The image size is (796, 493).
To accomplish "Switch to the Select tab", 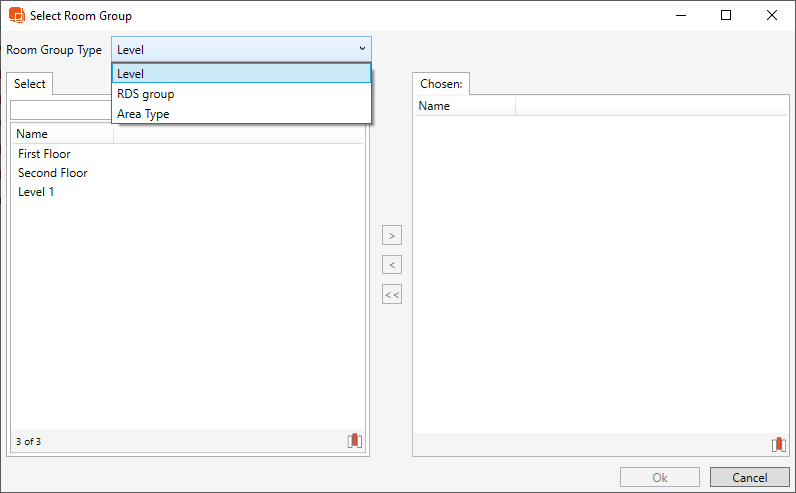I will (x=30, y=84).
